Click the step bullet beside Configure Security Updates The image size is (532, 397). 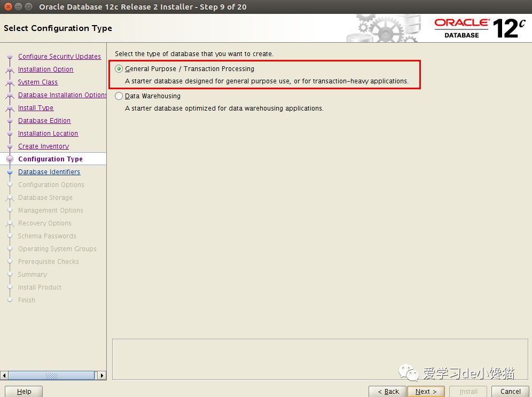click(x=10, y=57)
